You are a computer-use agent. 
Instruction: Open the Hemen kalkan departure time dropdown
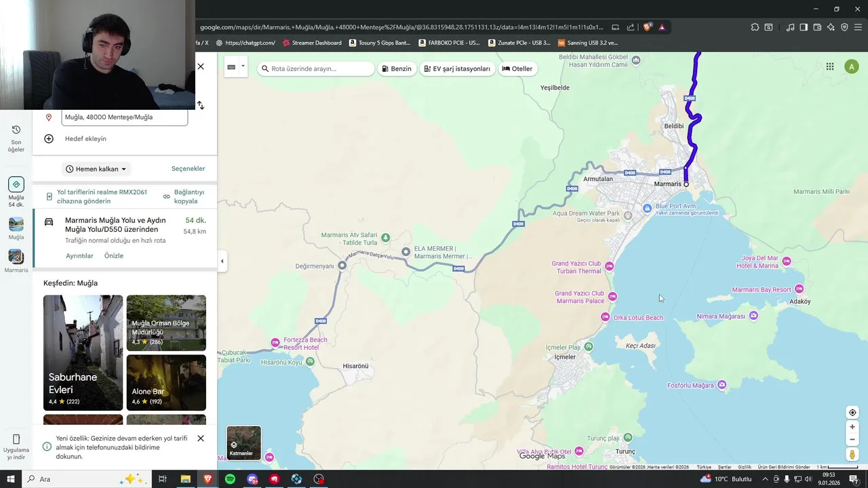point(96,169)
